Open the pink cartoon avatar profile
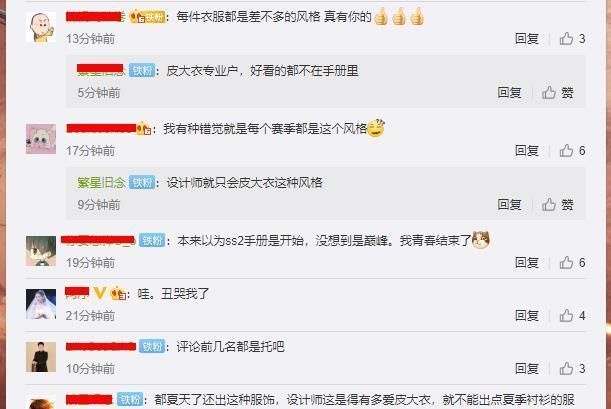 click(x=41, y=139)
